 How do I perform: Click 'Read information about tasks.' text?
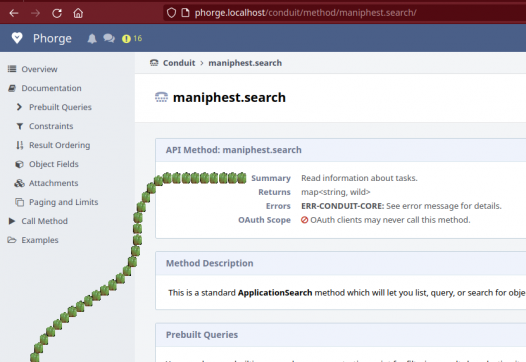tap(359, 178)
